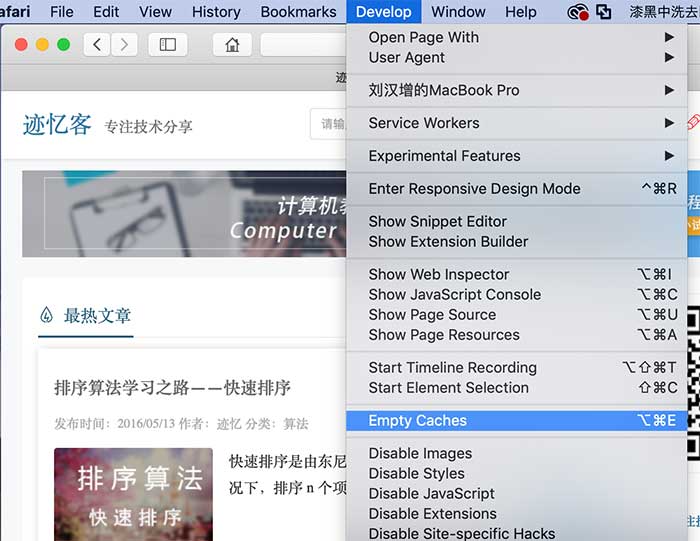Toggle Disable JavaScript option
The width and height of the screenshot is (700, 541).
[x=517, y=493]
